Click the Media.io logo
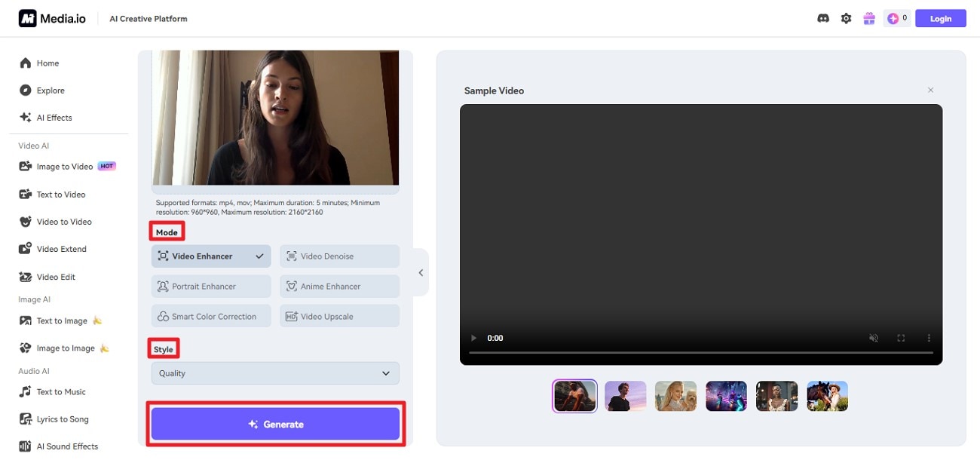Image resolution: width=980 pixels, height=460 pixels. coord(52,18)
